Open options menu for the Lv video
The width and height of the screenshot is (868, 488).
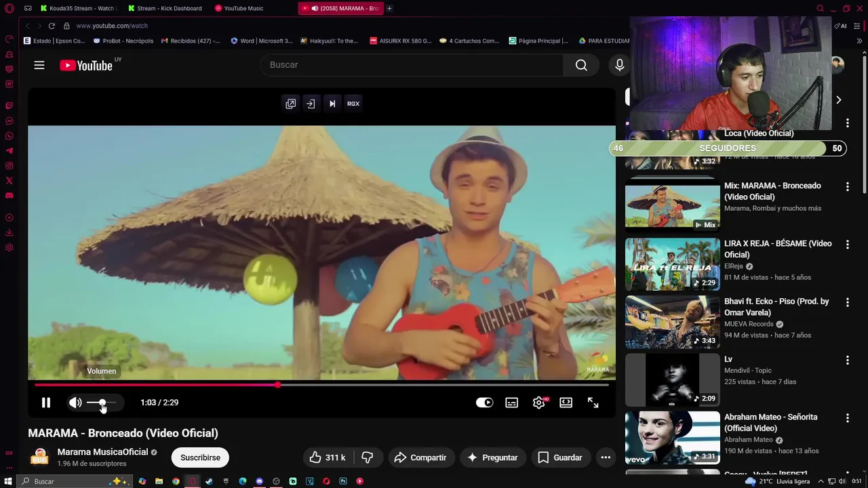coord(847,360)
